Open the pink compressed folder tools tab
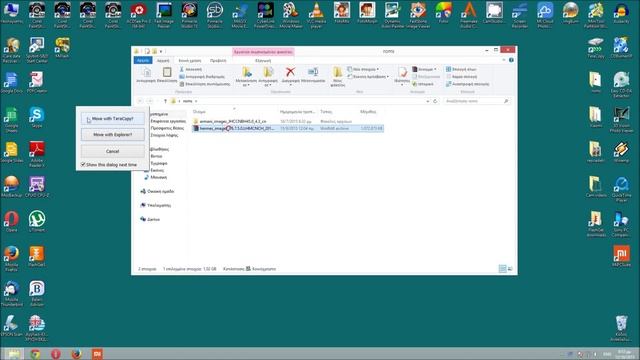The height and width of the screenshot is (360, 640). coord(263,52)
